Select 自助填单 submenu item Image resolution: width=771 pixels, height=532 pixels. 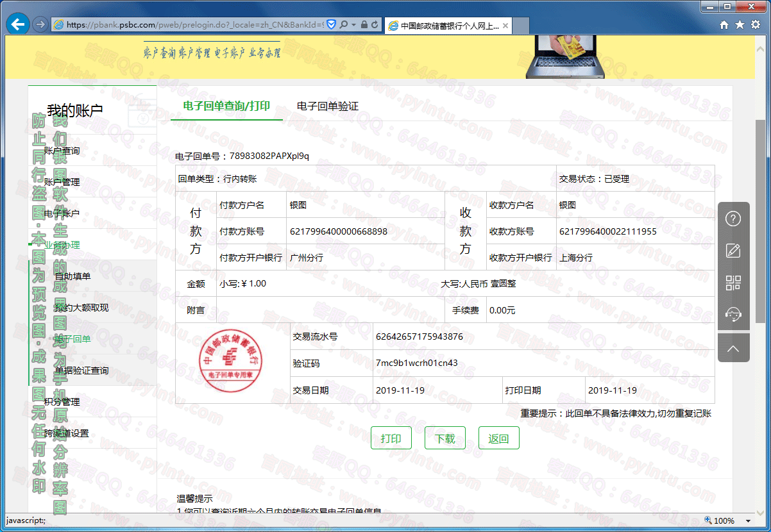coord(72,276)
